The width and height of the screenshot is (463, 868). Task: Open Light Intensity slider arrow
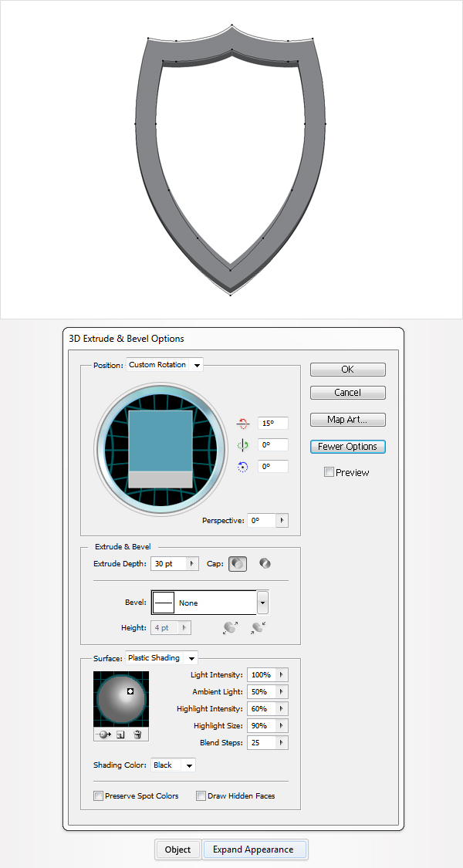point(282,675)
